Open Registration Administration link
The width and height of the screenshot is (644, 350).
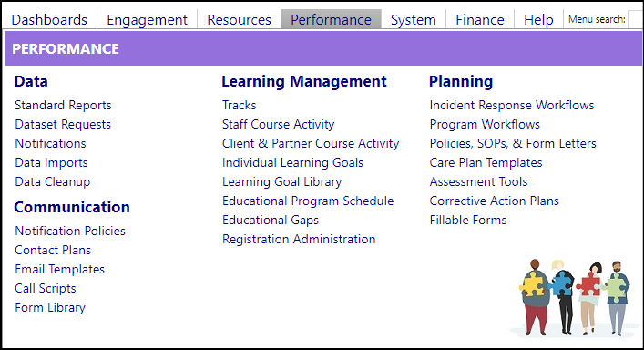299,239
